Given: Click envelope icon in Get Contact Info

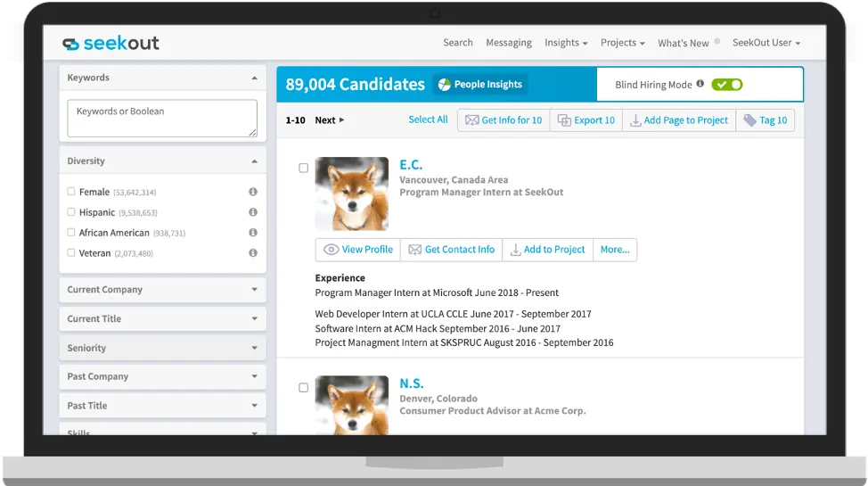Looking at the screenshot, I should pyautogui.click(x=414, y=250).
